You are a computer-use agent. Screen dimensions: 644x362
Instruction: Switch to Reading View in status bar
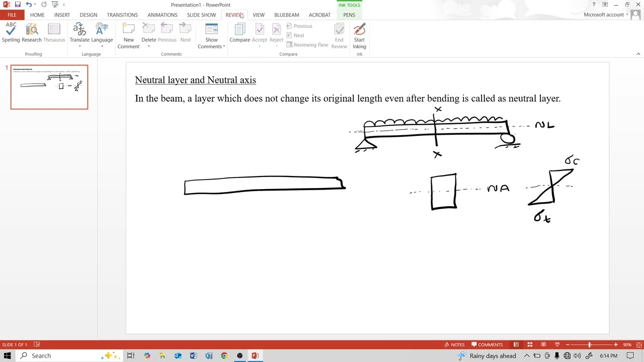[543, 344]
